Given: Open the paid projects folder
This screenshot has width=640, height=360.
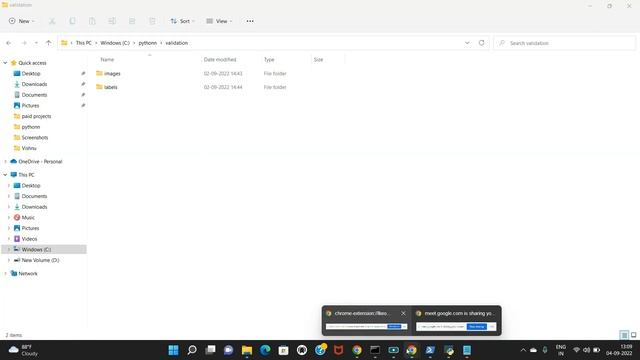Looking at the screenshot, I should (x=36, y=116).
